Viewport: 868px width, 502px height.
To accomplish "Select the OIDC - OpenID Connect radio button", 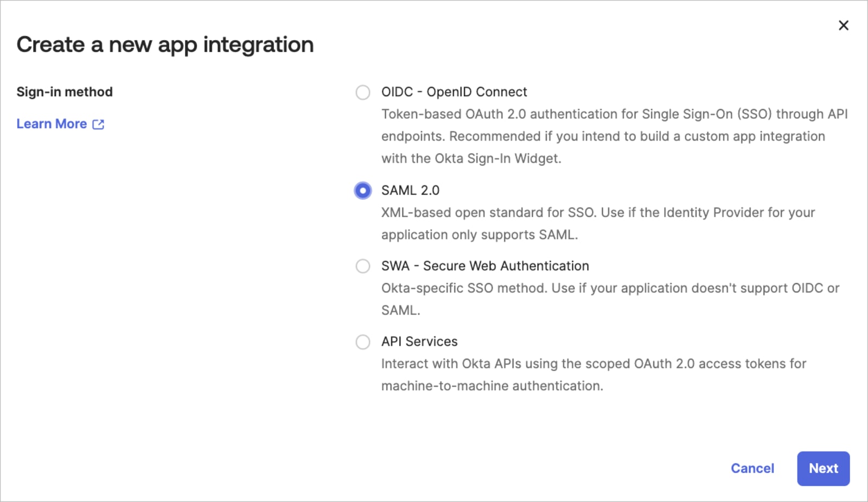I will tap(363, 92).
